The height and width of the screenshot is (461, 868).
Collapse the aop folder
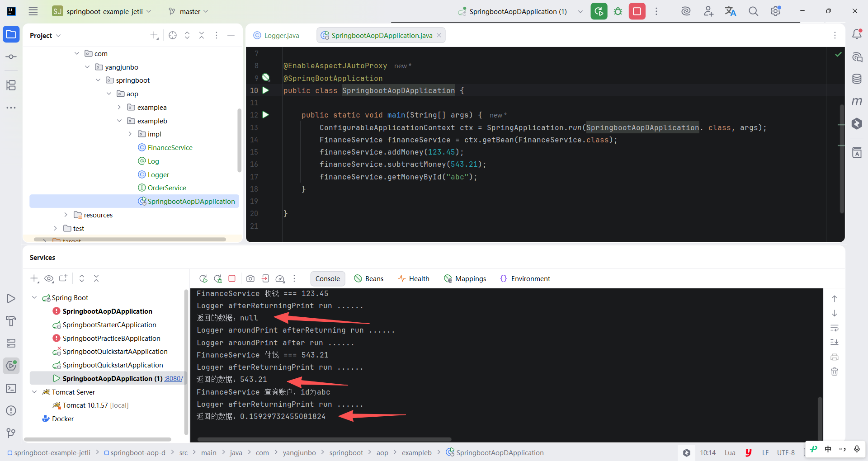point(109,94)
